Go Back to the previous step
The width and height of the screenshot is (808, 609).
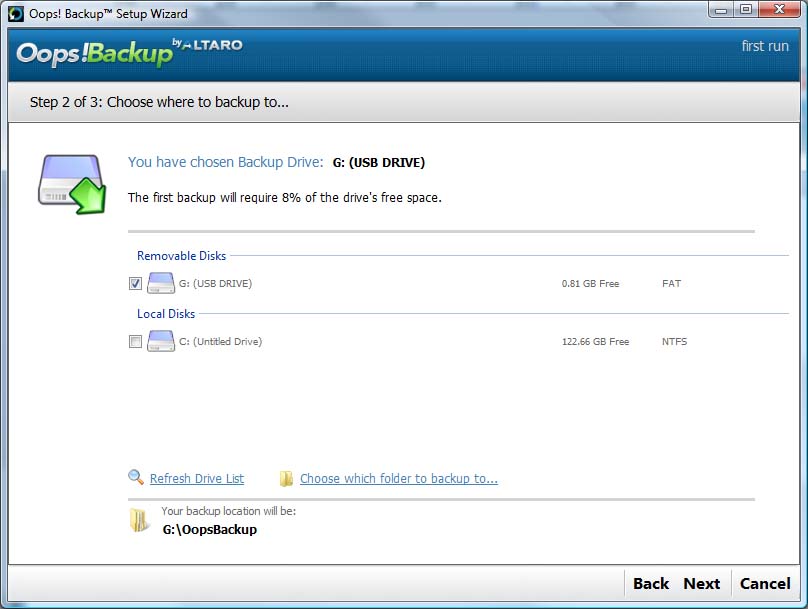click(651, 583)
